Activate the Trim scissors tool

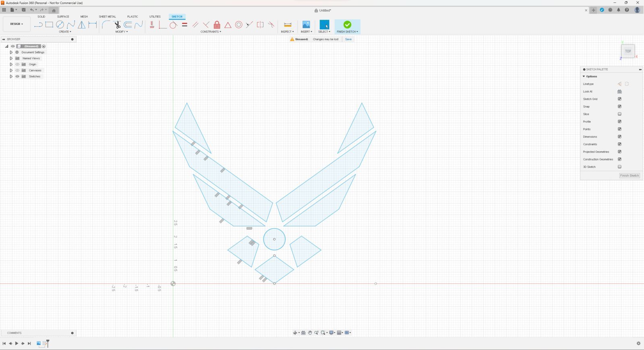pos(117,25)
